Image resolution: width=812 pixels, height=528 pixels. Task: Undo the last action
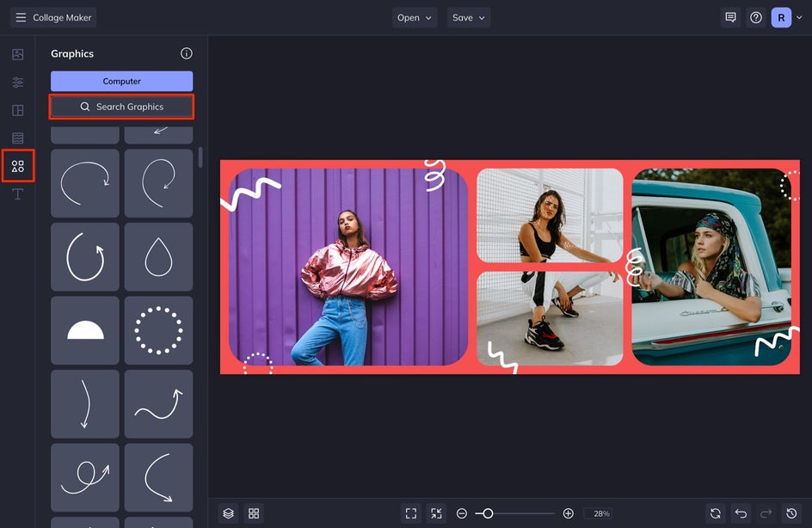[x=741, y=513]
